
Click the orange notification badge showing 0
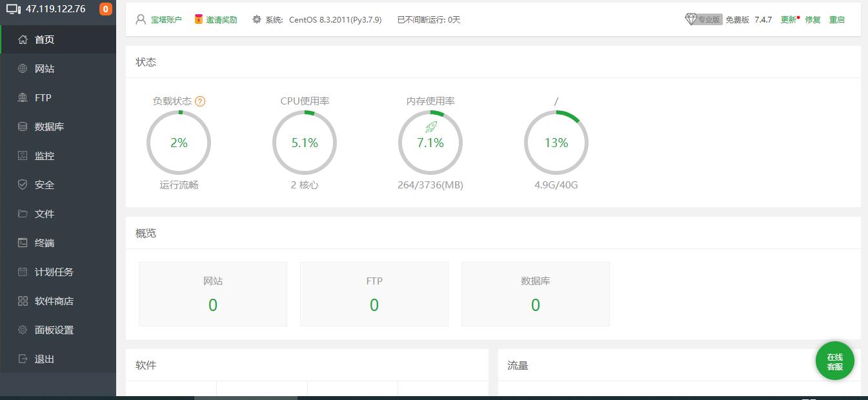(x=105, y=9)
